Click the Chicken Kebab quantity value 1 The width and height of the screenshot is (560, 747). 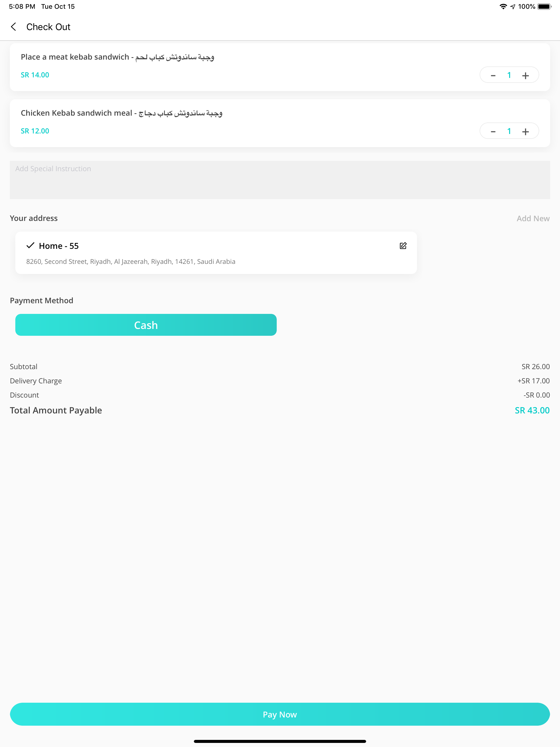(x=509, y=131)
